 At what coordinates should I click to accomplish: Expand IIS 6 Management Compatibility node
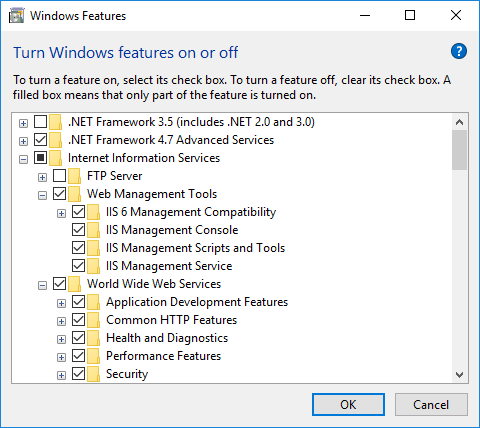click(61, 214)
